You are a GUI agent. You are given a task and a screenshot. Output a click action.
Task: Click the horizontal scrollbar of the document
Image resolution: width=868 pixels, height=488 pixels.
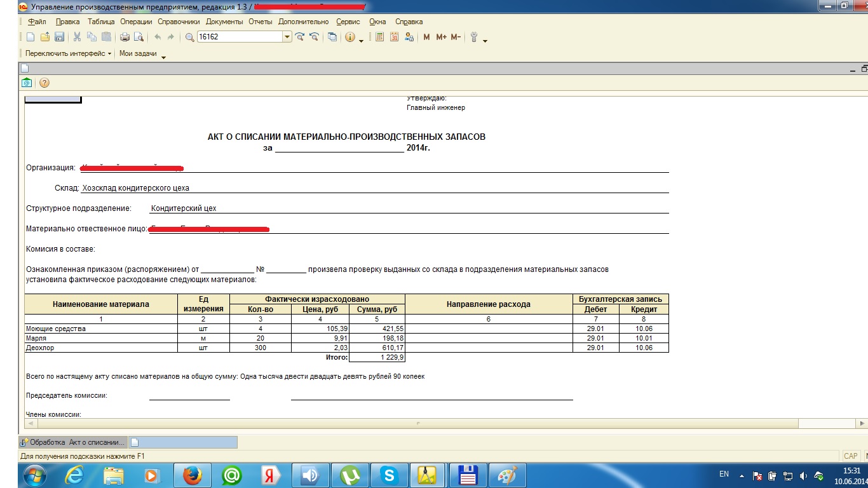(417, 423)
